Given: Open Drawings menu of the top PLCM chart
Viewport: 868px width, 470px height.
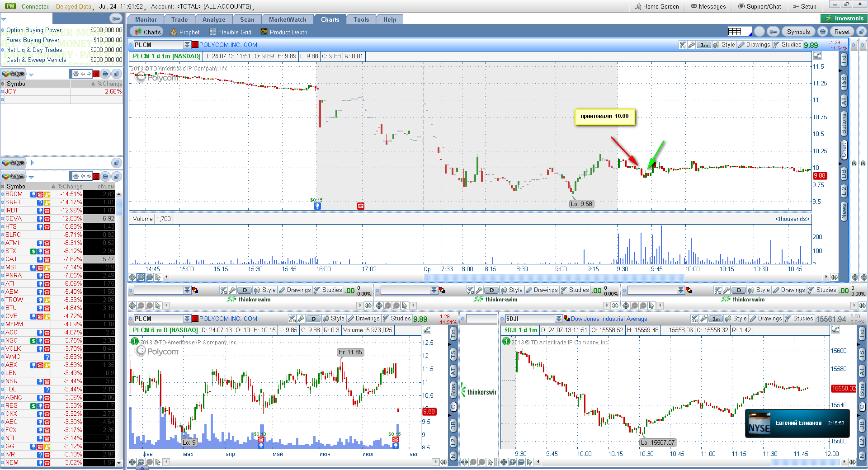Looking at the screenshot, I should (x=754, y=45).
